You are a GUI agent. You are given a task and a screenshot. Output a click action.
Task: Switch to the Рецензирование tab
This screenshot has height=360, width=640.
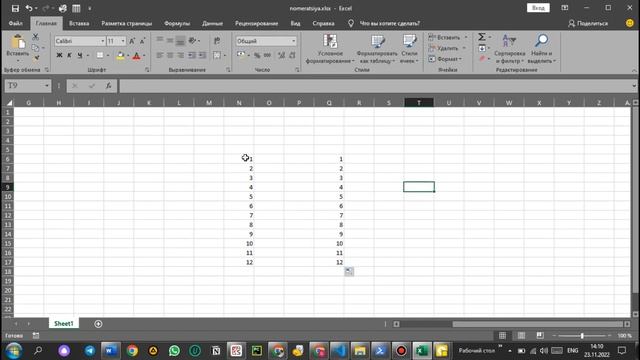pyautogui.click(x=256, y=23)
